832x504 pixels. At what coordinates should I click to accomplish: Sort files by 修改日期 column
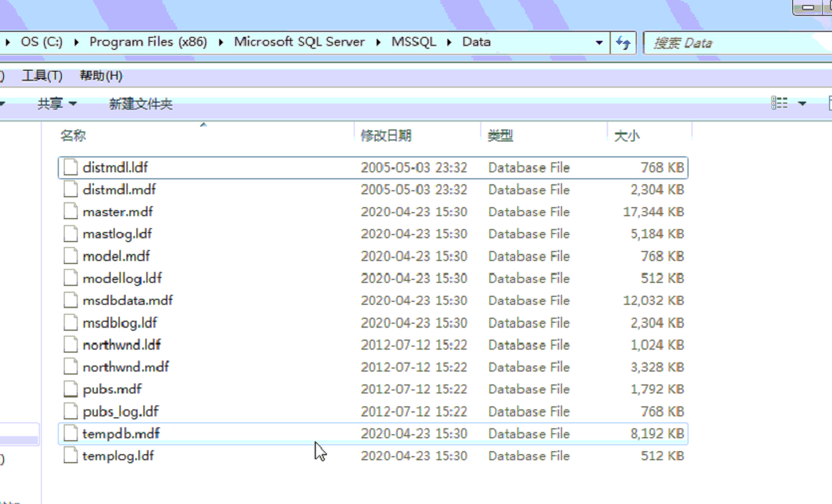387,135
